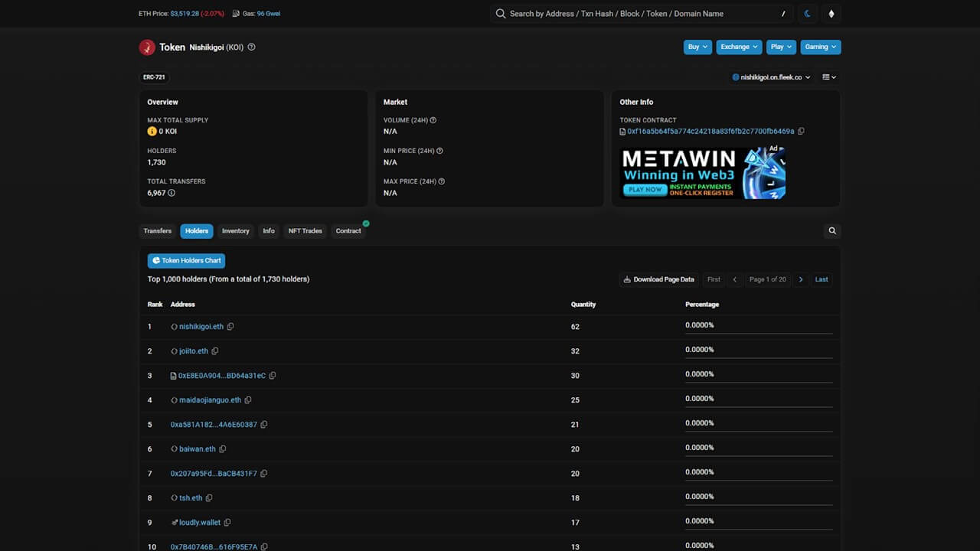Expand nishikigoi.on.fleek.co website dropdown
This screenshot has width=980, height=551.
tap(772, 77)
